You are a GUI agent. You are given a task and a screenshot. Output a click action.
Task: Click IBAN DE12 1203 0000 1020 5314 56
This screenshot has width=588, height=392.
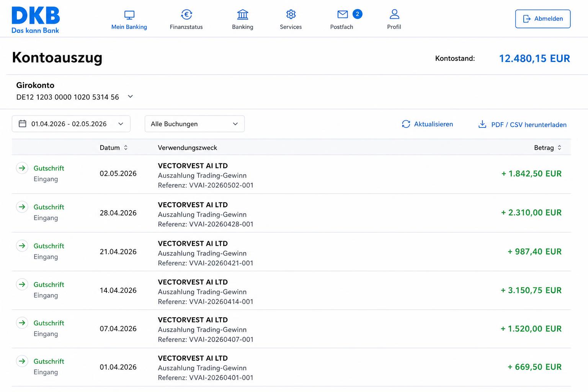[68, 97]
